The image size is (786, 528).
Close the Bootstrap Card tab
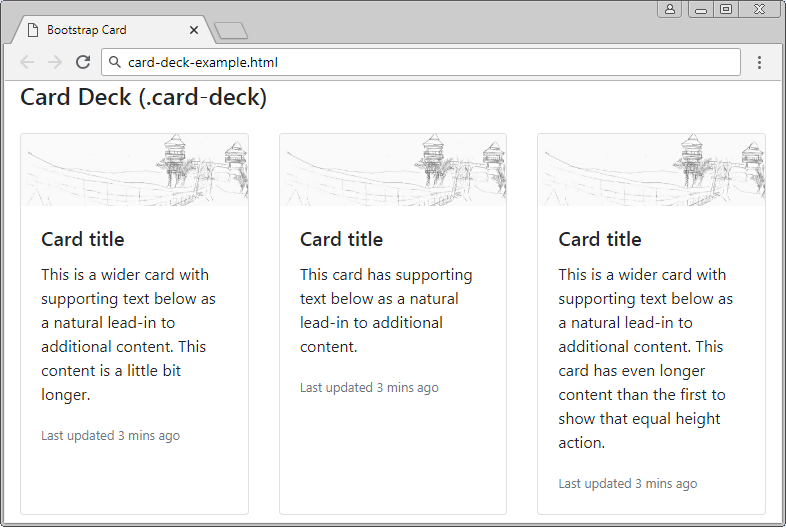pyautogui.click(x=193, y=30)
